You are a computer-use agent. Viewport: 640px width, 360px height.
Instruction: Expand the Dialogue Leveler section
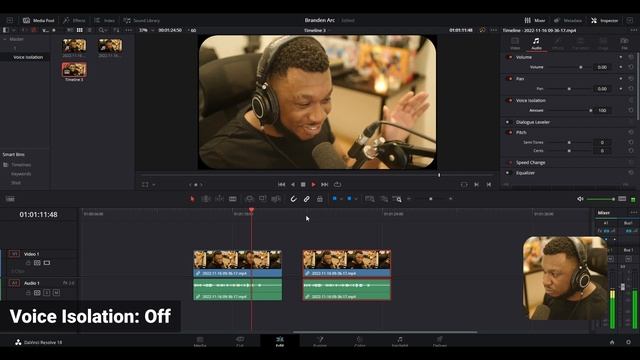[x=533, y=122]
